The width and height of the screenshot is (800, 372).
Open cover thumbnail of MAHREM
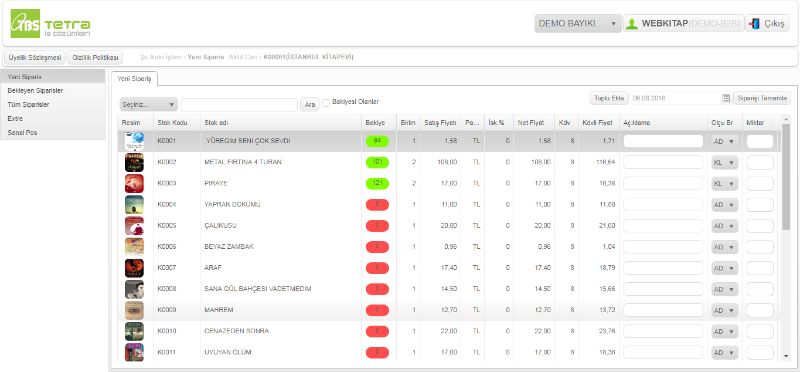pyautogui.click(x=134, y=310)
